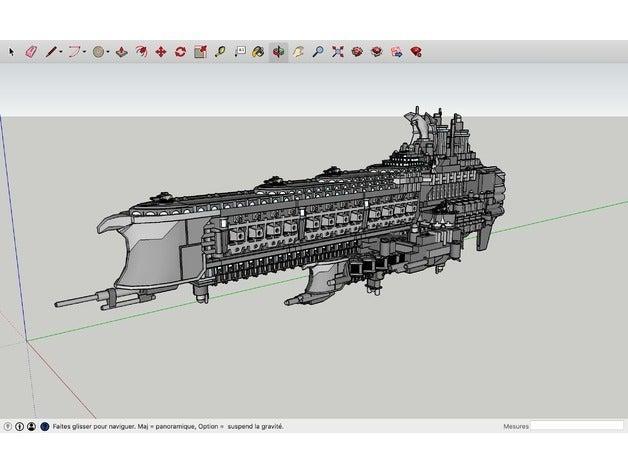Expand the Line tool dropdown arrow
Screen dimensions: 628x472
61,52
